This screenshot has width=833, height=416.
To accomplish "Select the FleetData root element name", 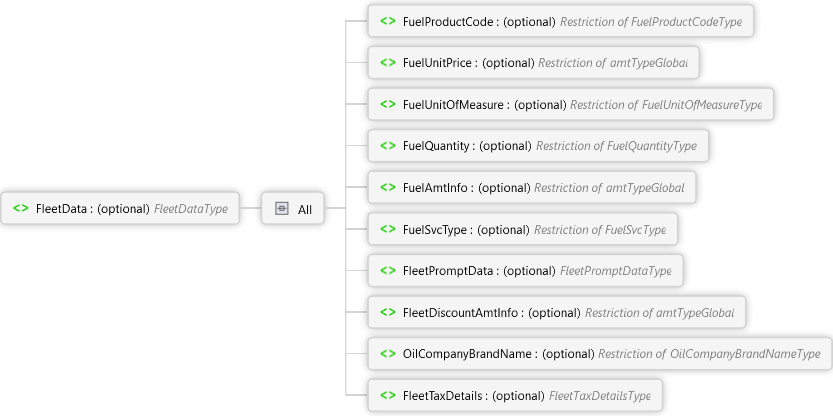I will [x=62, y=209].
